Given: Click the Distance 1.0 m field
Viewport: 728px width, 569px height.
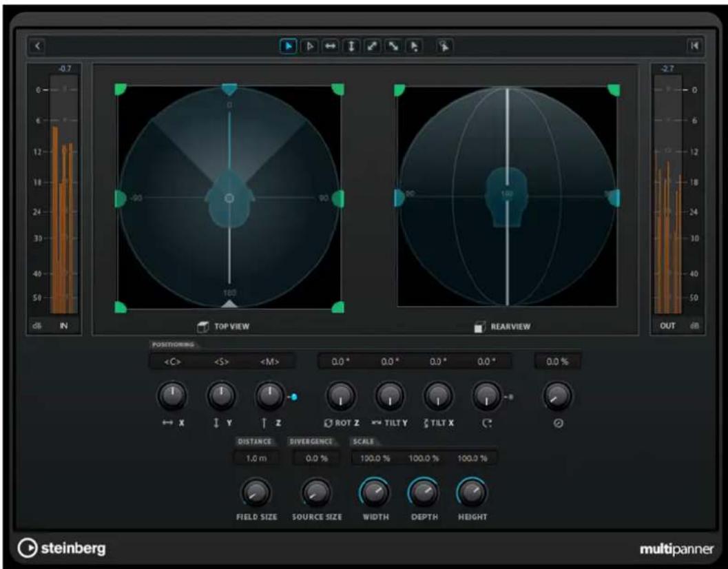Looking at the screenshot, I should point(256,459).
